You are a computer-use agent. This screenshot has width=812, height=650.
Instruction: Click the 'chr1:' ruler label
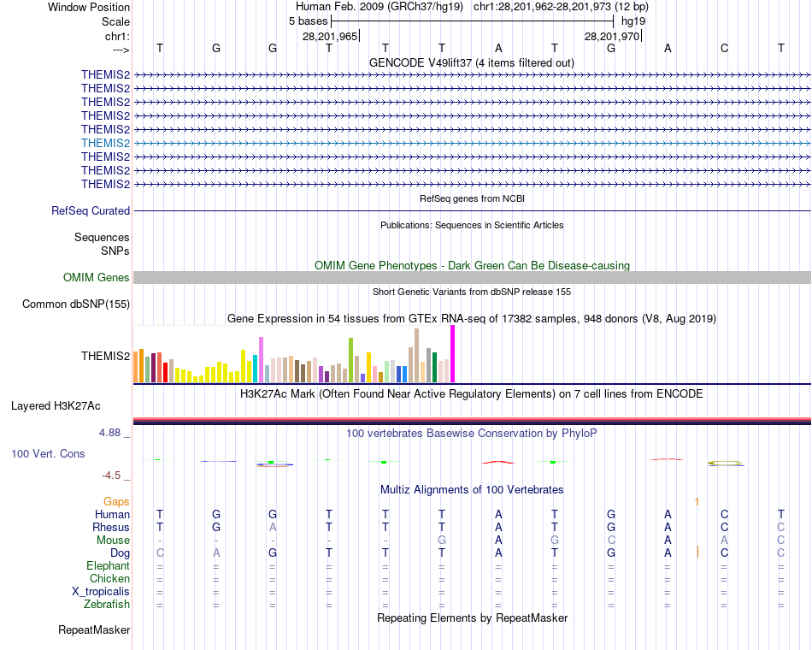coord(117,36)
